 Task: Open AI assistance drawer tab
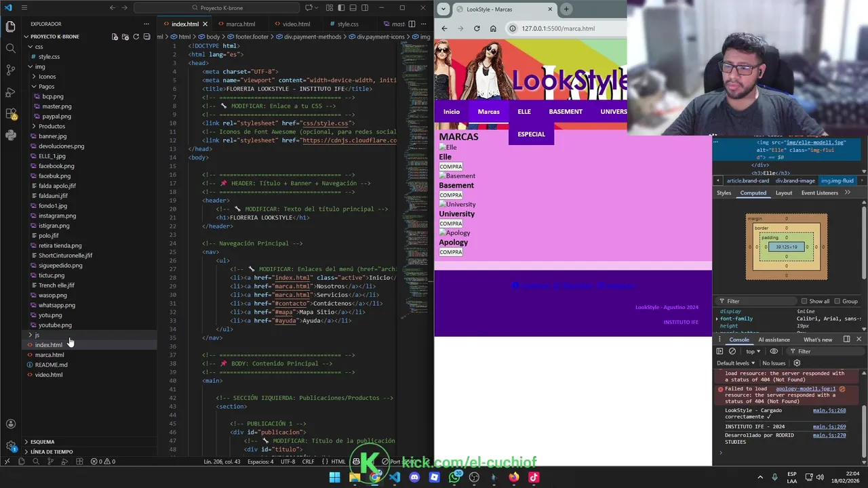774,340
